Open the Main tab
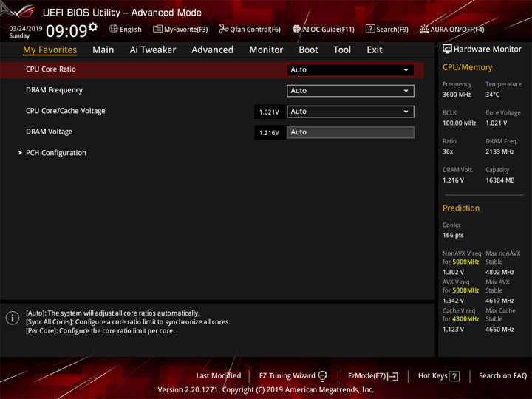This screenshot has height=399, width=532. pos(103,50)
